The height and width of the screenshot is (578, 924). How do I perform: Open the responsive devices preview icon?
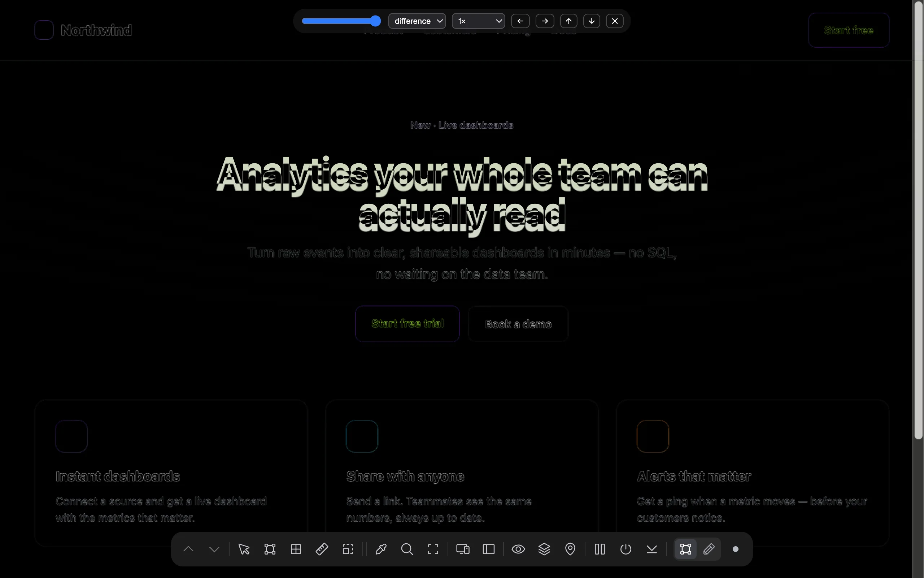click(x=463, y=549)
